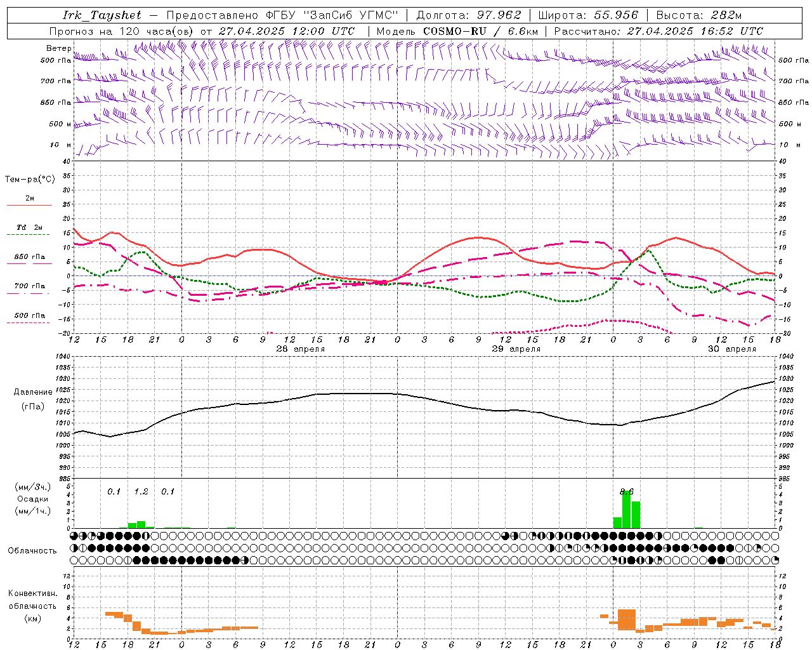Image resolution: width=812 pixels, height=650 pixels.
Task: Click the 'Прогноз на 120 часа(ов)' forecast text
Action: 122,31
